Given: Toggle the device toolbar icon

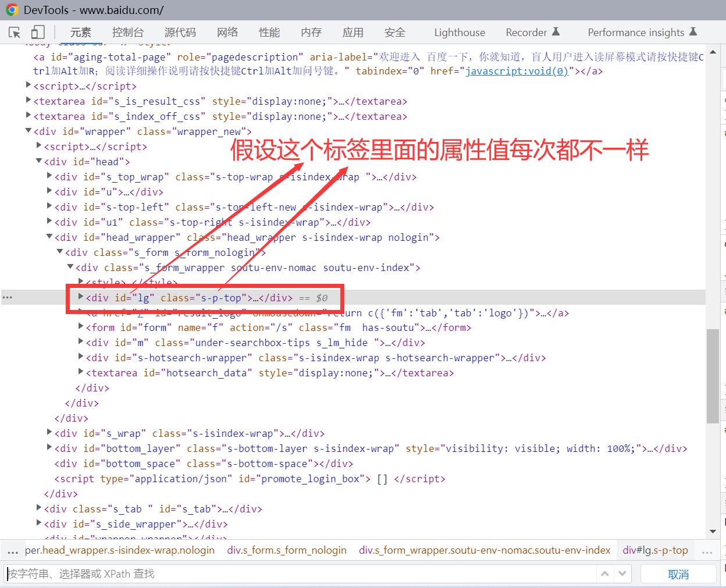Looking at the screenshot, I should (x=38, y=32).
